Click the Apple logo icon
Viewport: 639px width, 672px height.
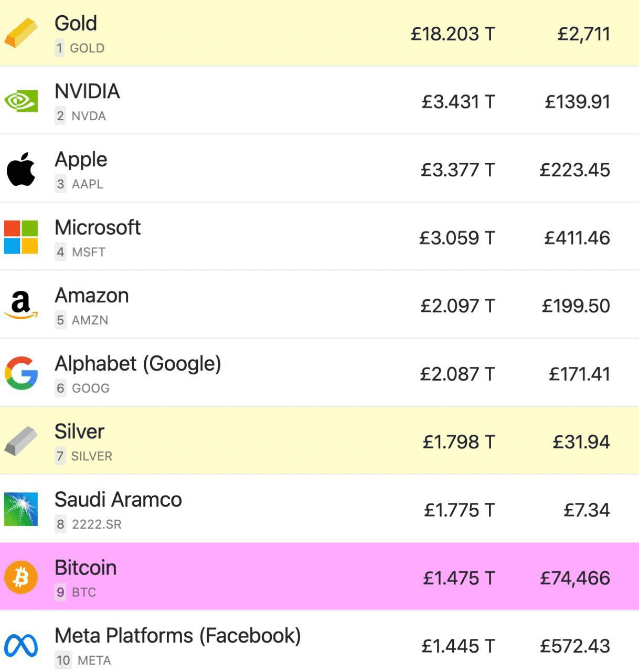tap(21, 169)
